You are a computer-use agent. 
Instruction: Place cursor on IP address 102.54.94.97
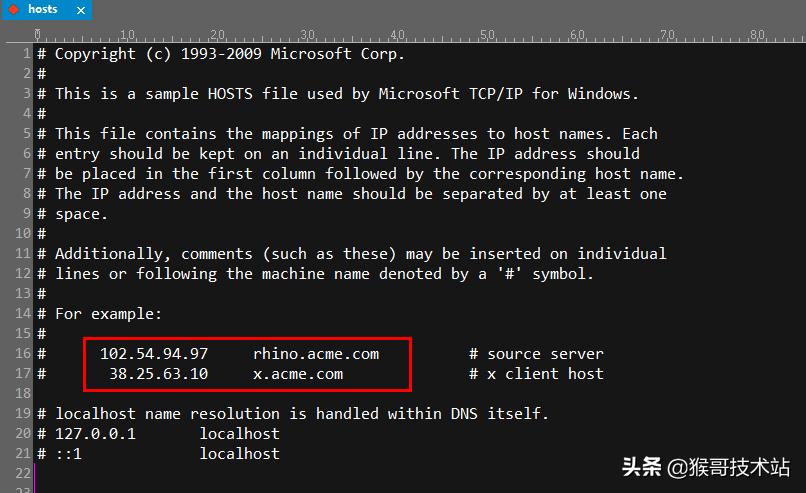tap(154, 354)
